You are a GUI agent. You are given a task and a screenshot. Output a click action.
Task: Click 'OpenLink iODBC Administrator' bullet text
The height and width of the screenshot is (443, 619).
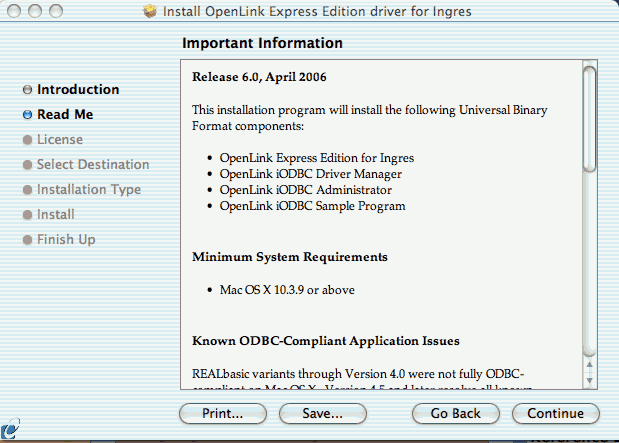(306, 190)
